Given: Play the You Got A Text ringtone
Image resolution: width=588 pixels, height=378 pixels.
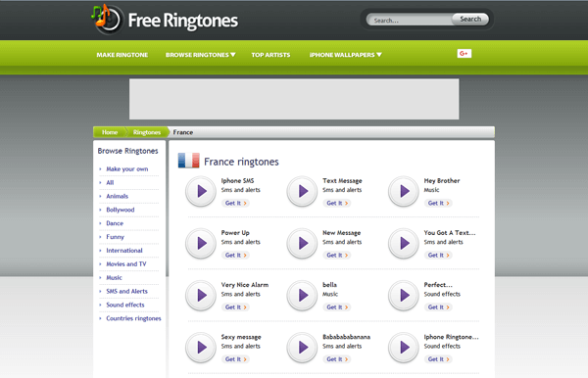Looking at the screenshot, I should [403, 244].
